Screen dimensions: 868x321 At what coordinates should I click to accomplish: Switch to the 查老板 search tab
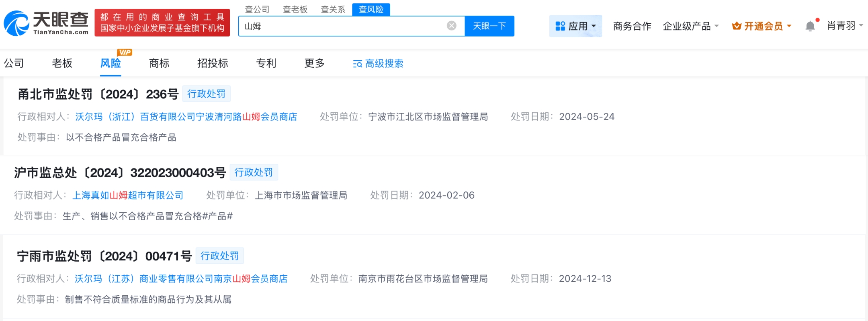tap(295, 9)
